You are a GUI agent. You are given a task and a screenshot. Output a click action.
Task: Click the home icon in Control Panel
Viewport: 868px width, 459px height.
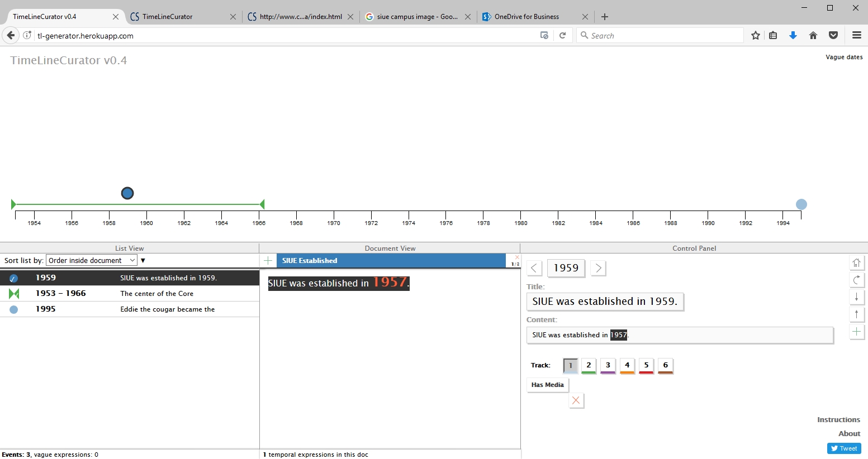click(856, 262)
